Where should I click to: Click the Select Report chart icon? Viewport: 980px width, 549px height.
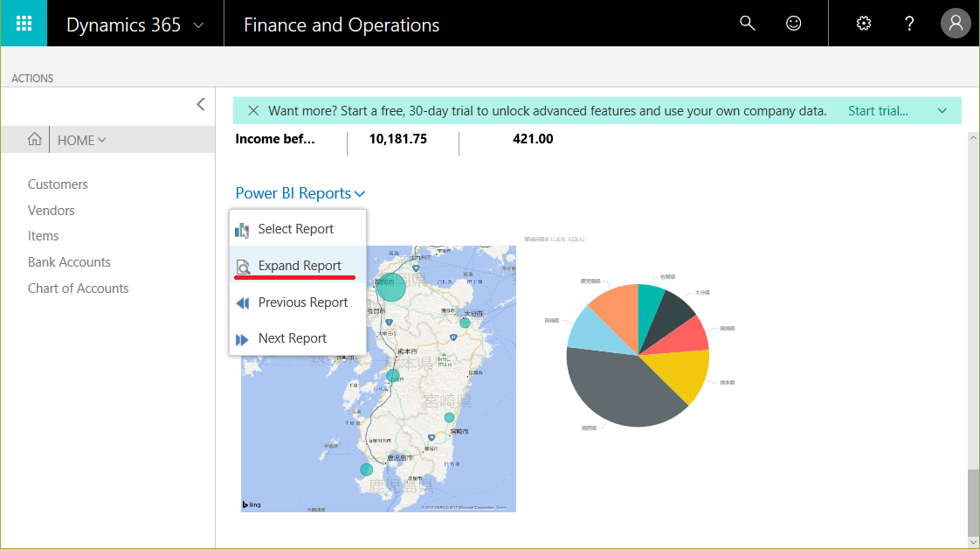point(243,230)
